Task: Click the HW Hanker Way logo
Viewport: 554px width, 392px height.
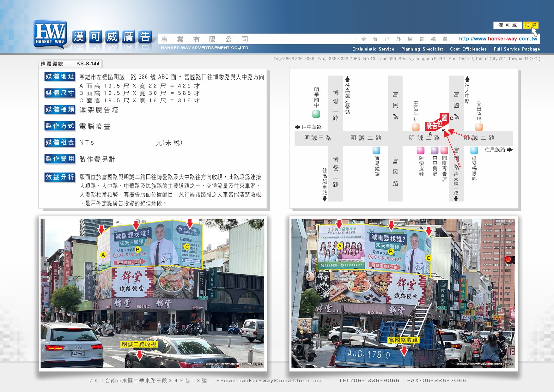Action: point(50,34)
